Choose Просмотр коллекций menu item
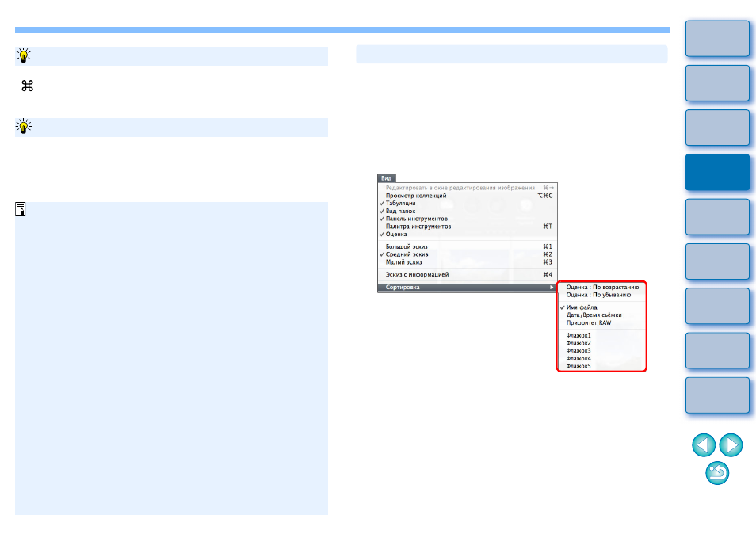Screen dimensions: 756x534 (468, 196)
